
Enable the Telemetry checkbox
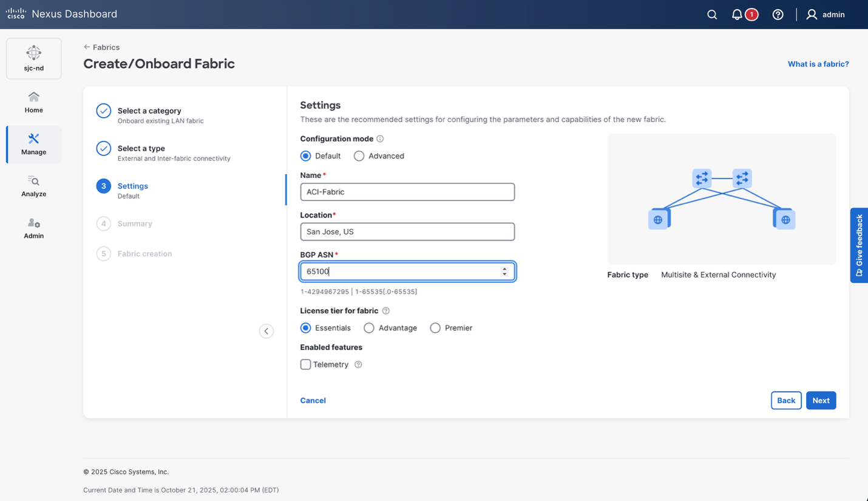tap(305, 364)
